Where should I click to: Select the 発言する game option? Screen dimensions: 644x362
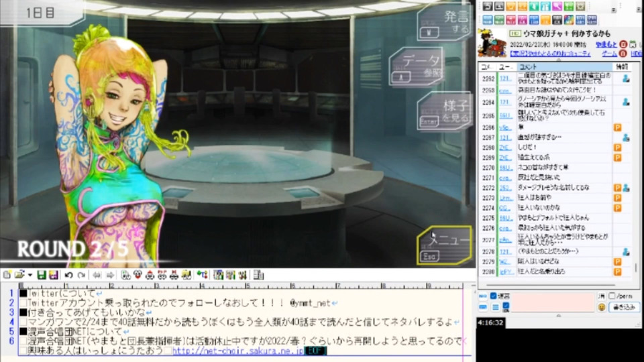[445, 23]
